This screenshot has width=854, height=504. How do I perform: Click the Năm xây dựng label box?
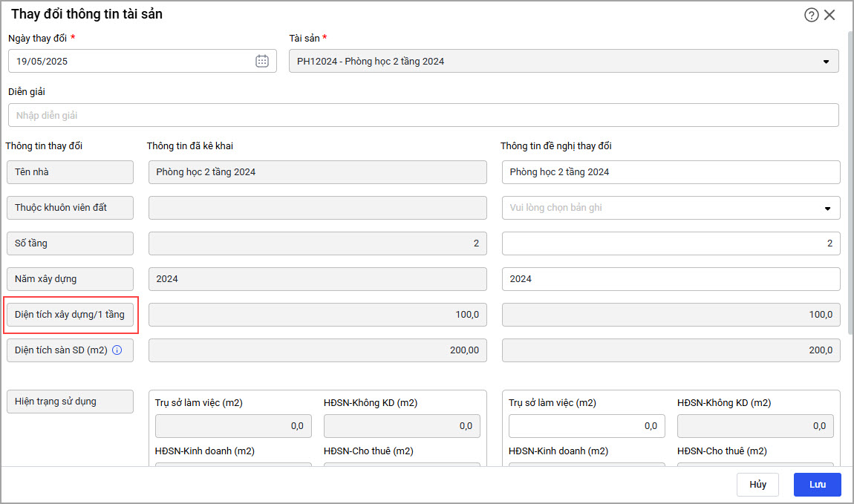pos(70,279)
